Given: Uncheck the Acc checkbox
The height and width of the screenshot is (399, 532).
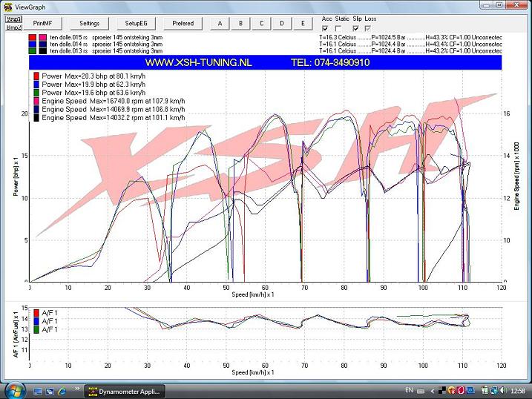Looking at the screenshot, I should point(325,28).
